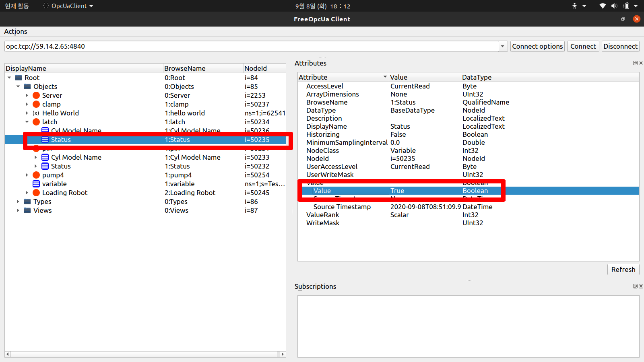Open the server URL dropdown arrow
The height and width of the screenshot is (362, 644).
(502, 46)
